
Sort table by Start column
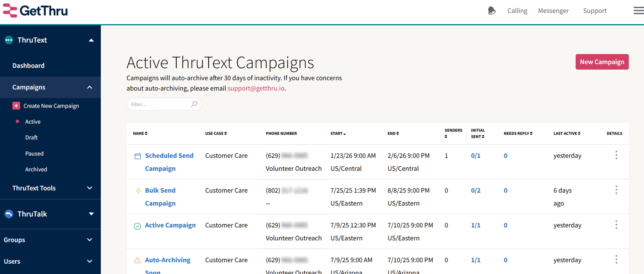(x=338, y=133)
